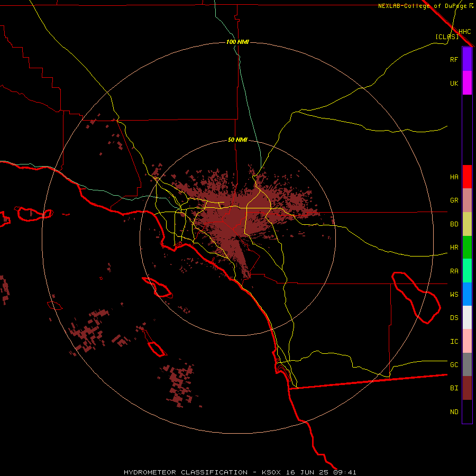Click the RF purple legend swatch
476x476 pixels.
pyautogui.click(x=467, y=59)
